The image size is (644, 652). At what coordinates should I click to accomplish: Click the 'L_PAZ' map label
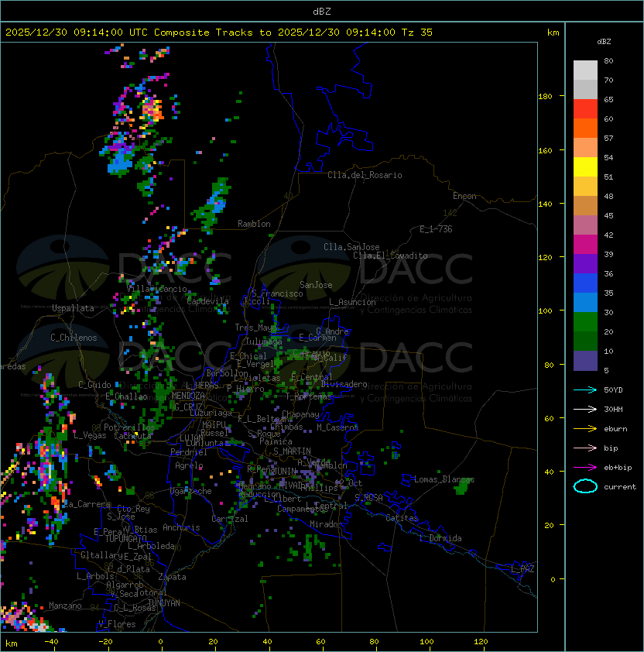(522, 569)
